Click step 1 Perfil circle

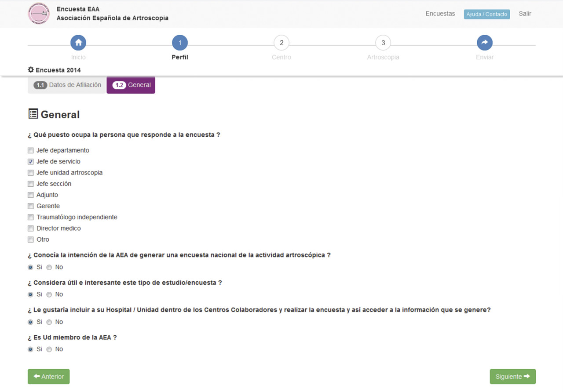pos(180,43)
